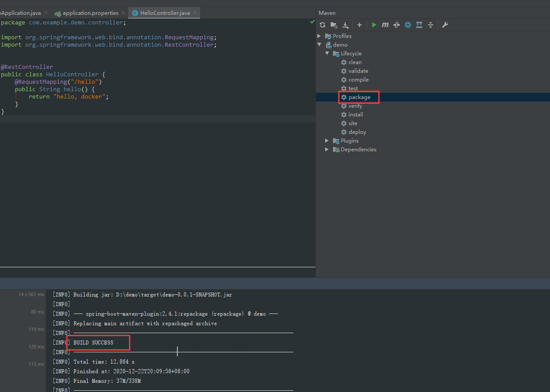Toggle Skip Tests mode lightning icon

click(x=408, y=25)
